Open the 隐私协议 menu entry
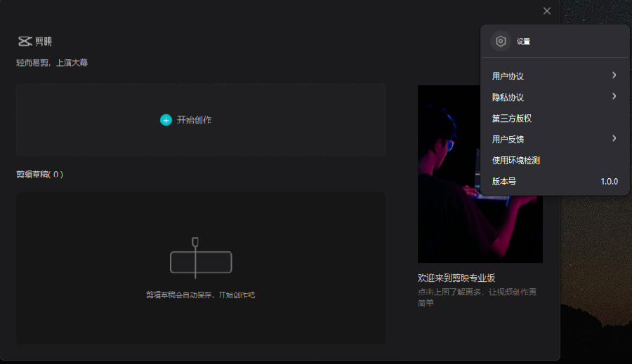632x364 pixels. (555, 97)
